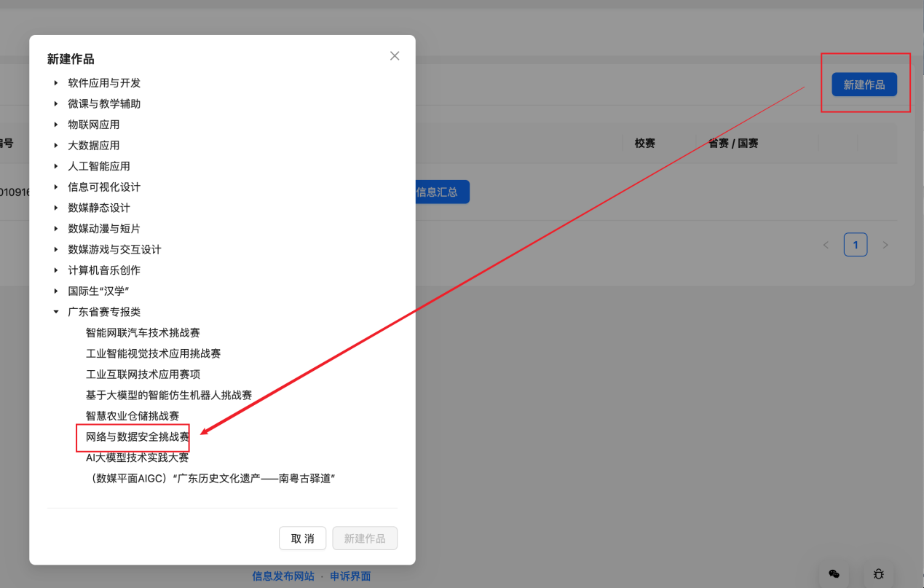924x588 pixels.
Task: Expand the 人工智能应用 tree node
Action: tap(56, 166)
